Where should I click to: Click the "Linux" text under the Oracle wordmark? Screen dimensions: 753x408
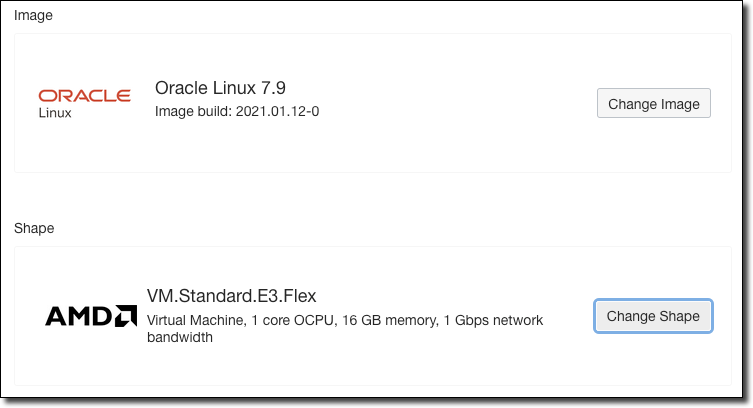pyautogui.click(x=55, y=113)
